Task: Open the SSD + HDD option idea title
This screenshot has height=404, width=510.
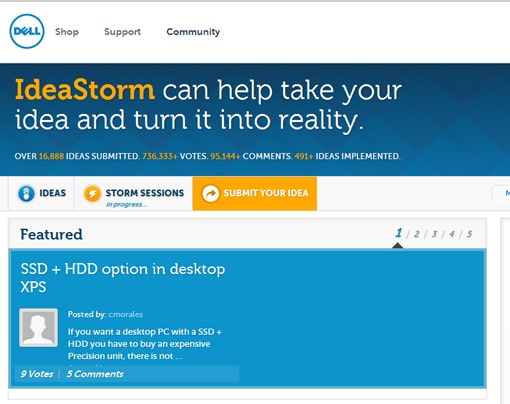Action: 123,278
